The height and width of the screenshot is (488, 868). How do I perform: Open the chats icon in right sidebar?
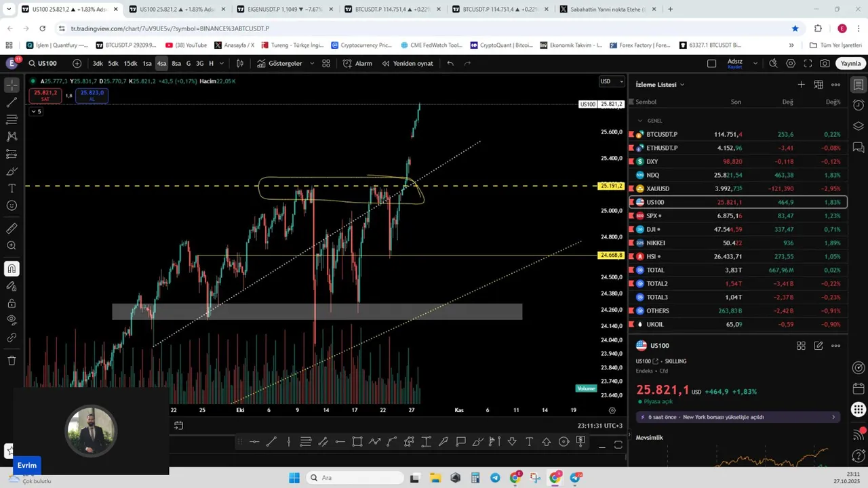click(859, 146)
